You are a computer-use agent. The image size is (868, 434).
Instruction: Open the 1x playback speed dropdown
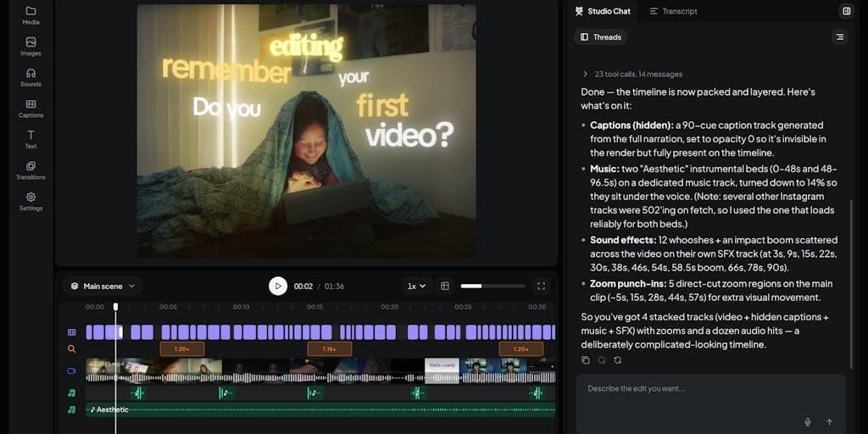click(x=417, y=287)
